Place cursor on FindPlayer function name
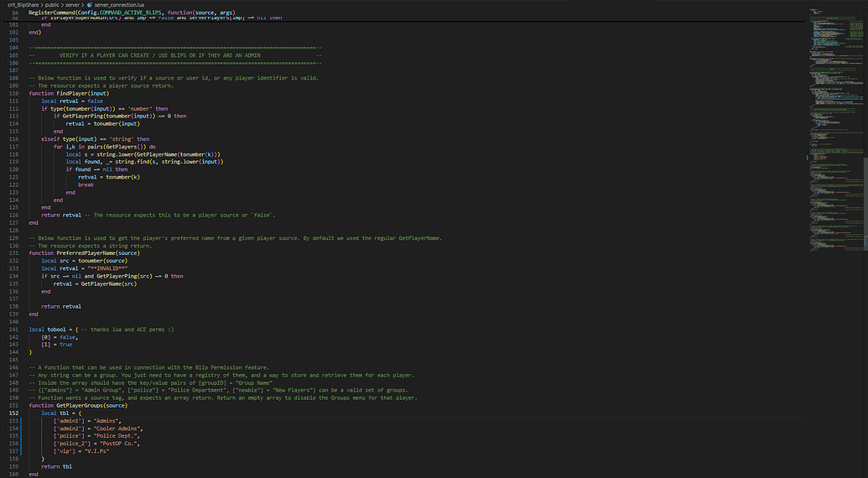The image size is (868, 478). coord(72,93)
